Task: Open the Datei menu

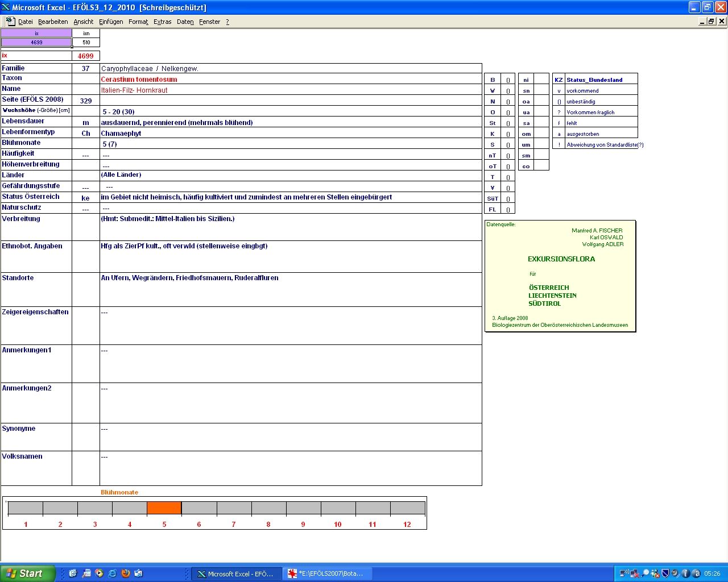Action: point(26,22)
